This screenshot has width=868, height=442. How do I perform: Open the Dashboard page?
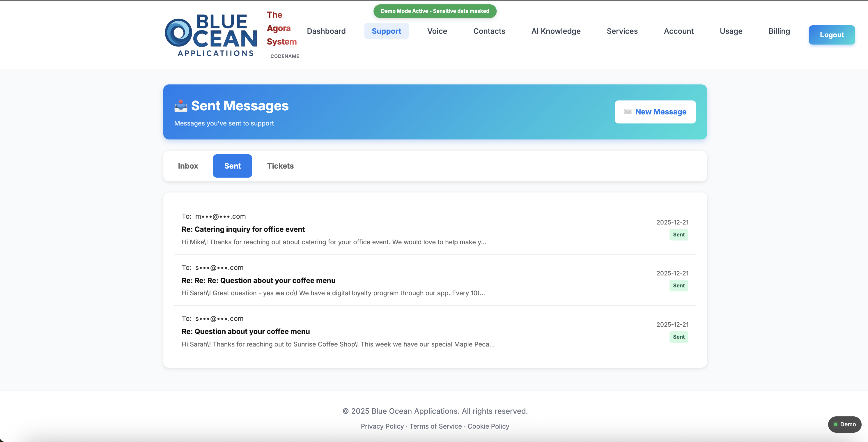click(x=326, y=31)
